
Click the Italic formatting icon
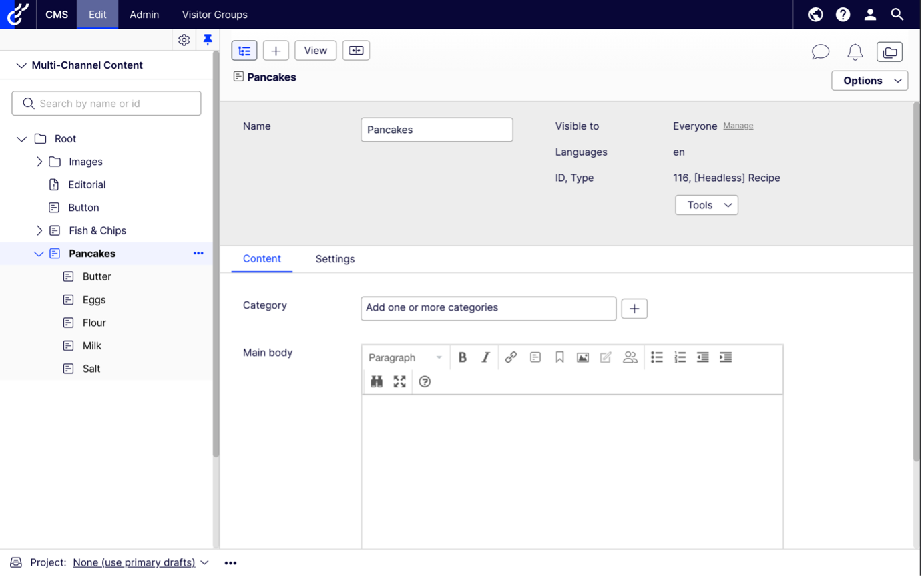tap(485, 357)
